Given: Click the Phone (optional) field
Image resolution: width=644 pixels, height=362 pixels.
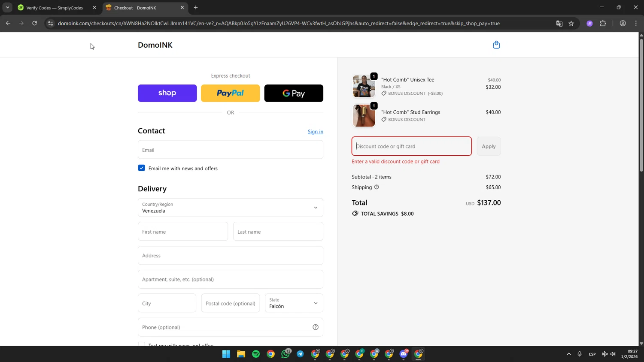Looking at the screenshot, I should pos(231,327).
